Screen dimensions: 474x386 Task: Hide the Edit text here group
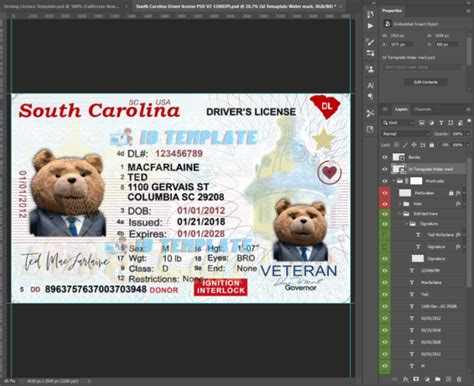[385, 214]
